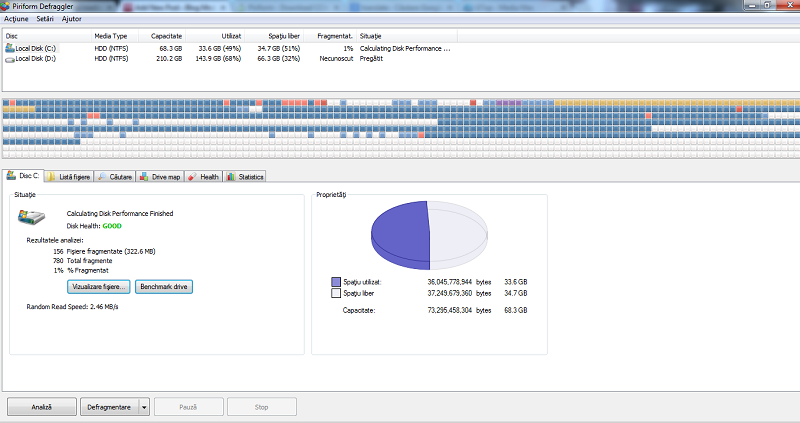Click the Spațiu utilizat purple color swatch
This screenshot has height=423, width=800.
[336, 282]
